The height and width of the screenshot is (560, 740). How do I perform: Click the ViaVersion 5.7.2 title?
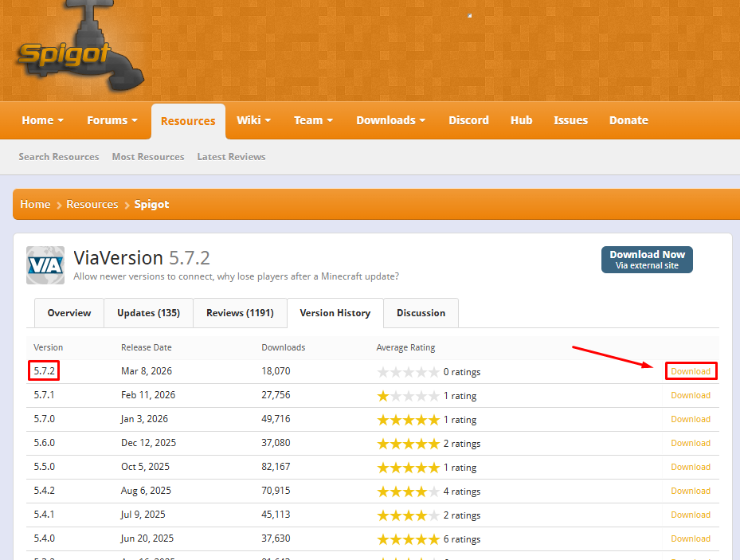tap(142, 258)
